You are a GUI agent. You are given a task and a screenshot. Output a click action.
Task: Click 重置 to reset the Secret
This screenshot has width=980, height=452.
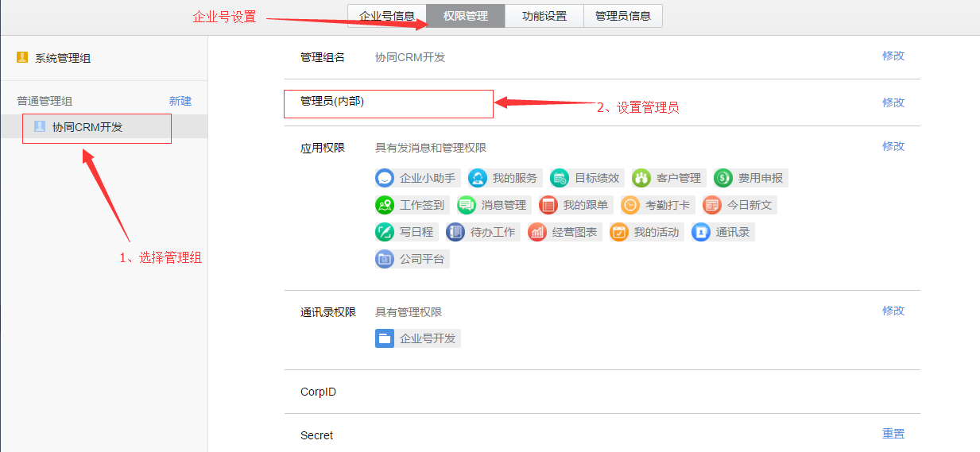(893, 434)
